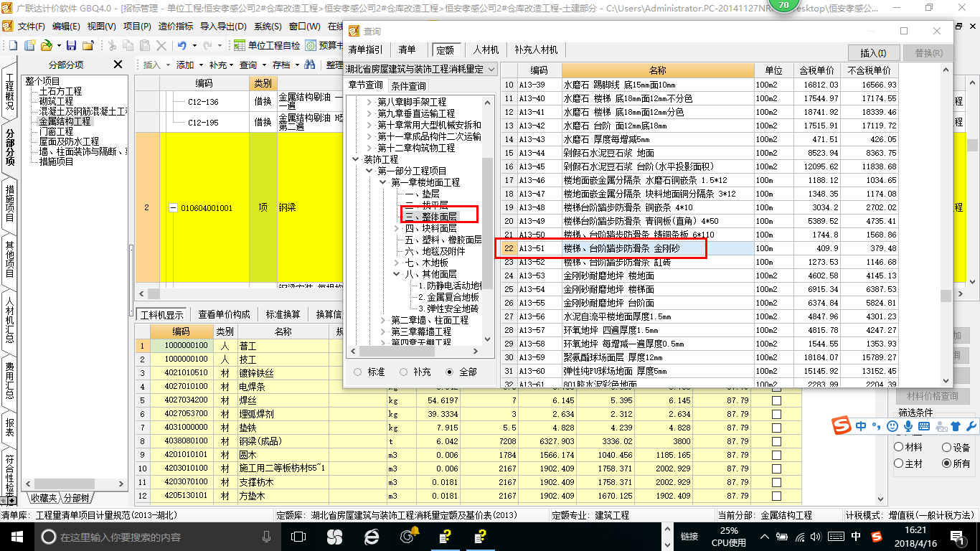The height and width of the screenshot is (551, 980).
Task: Toggle Chinese/English mode in Sogou bar
Action: pos(861,425)
